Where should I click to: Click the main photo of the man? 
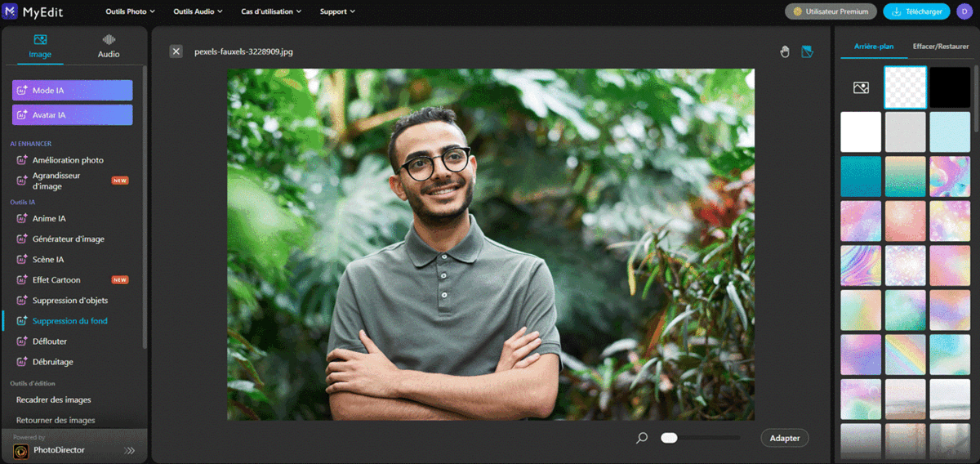pos(491,244)
